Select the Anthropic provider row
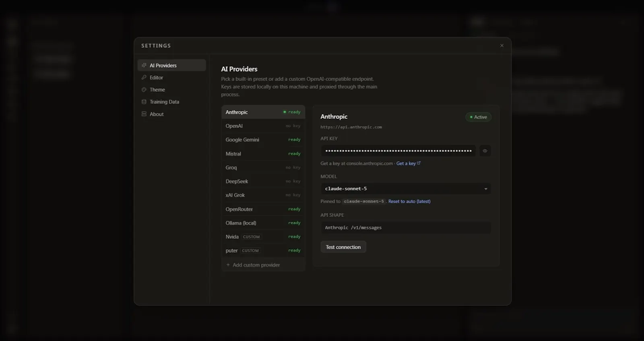The width and height of the screenshot is (644, 341). tap(263, 112)
